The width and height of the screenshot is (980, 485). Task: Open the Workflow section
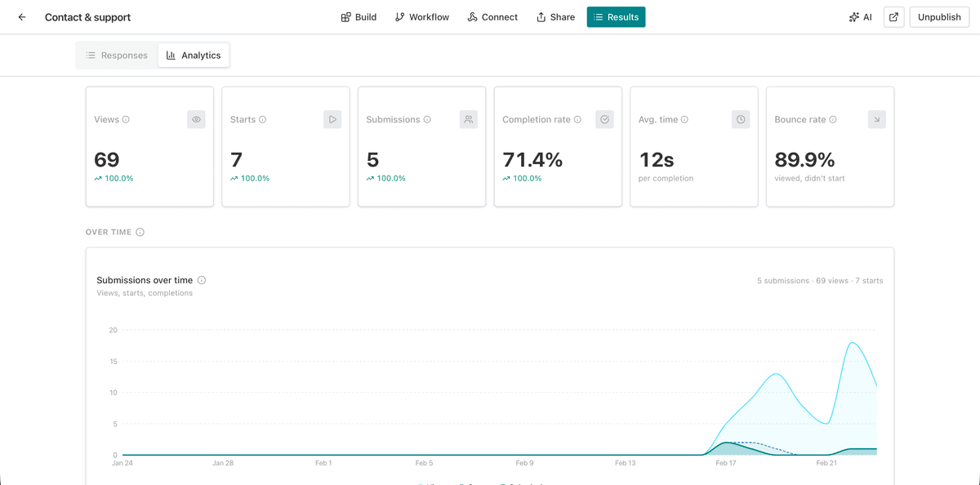pyautogui.click(x=421, y=16)
